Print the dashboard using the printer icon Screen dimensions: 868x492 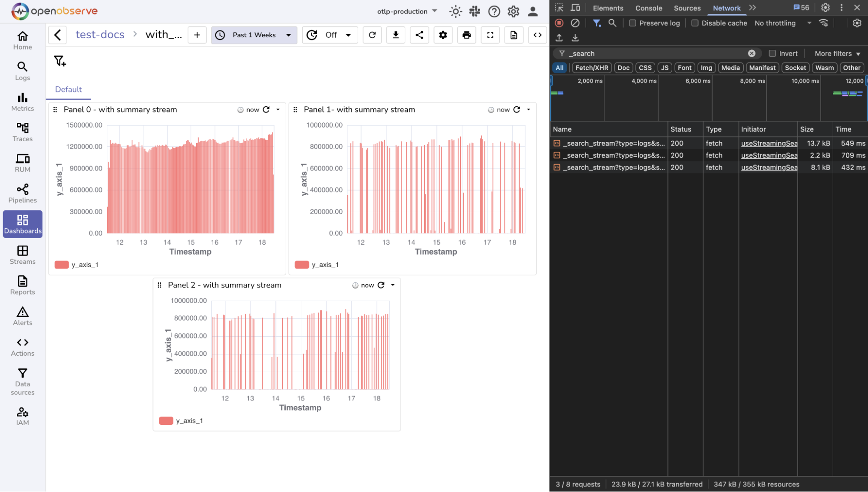click(466, 35)
